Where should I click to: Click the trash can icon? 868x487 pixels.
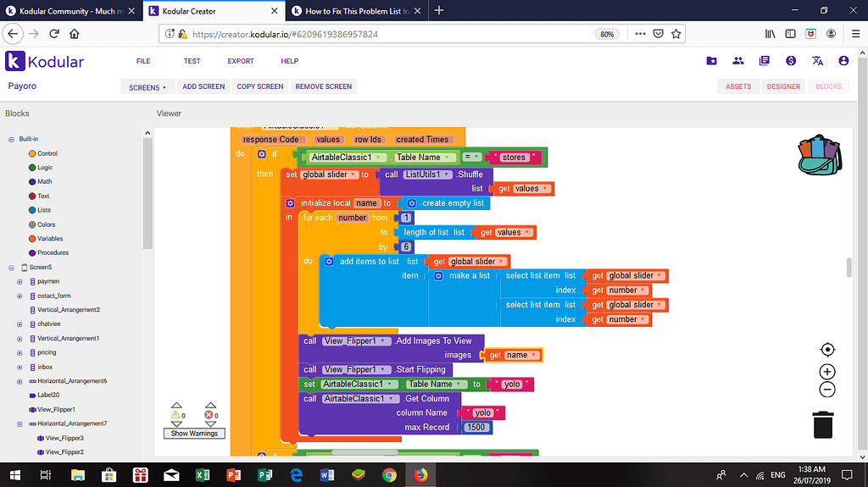pos(824,423)
